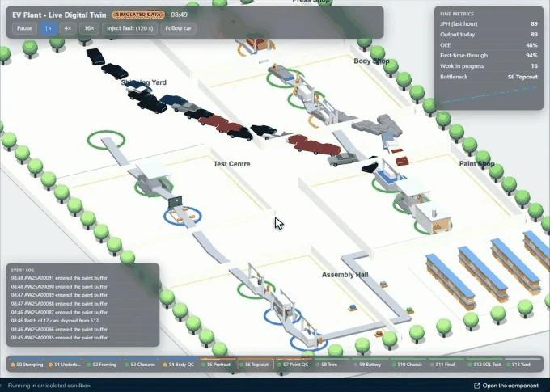The image size is (550, 392).
Task: Select the S0 Stamping station chip
Action: [27, 365]
